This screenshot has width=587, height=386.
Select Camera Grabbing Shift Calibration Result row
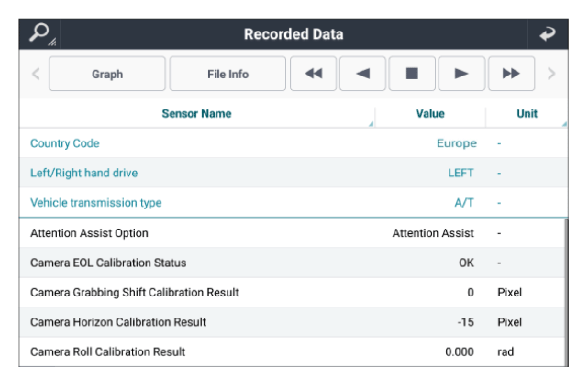tap(292, 292)
